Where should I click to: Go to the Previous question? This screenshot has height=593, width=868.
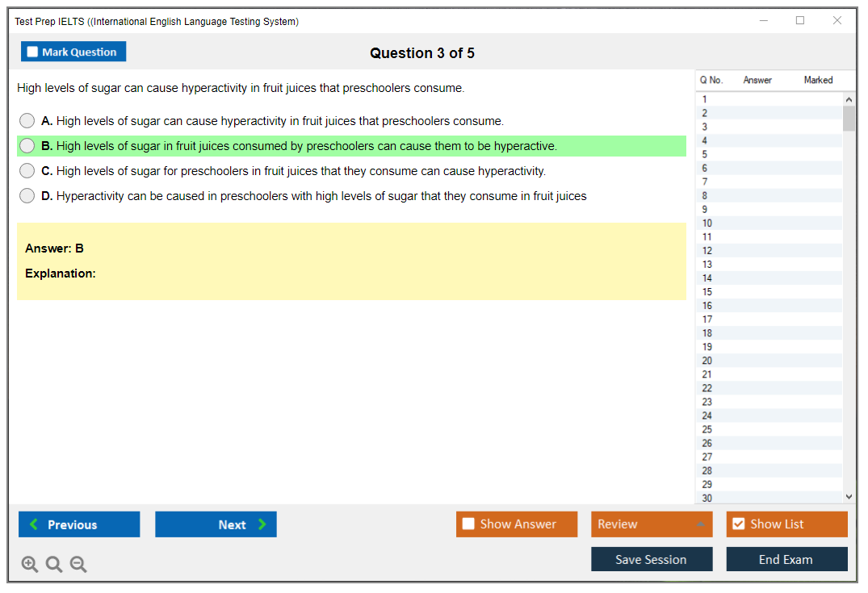tap(79, 524)
